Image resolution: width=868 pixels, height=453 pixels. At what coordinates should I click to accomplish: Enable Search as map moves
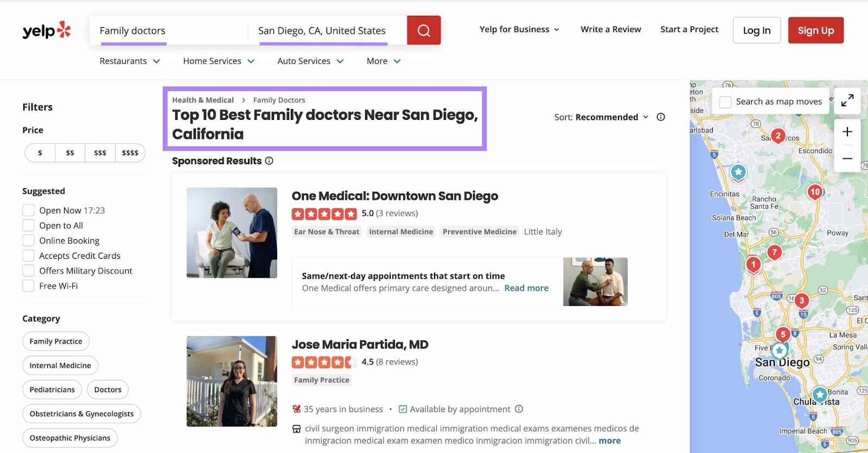(x=725, y=102)
